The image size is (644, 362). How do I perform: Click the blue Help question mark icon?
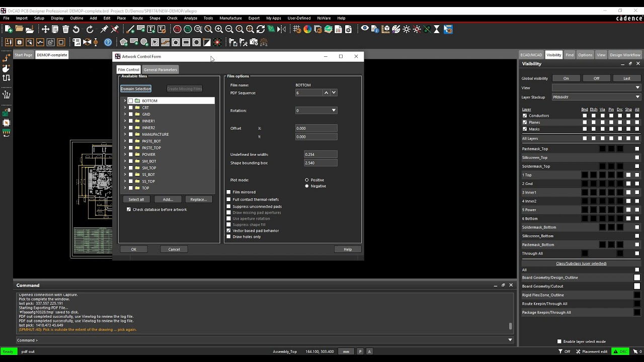tap(108, 43)
